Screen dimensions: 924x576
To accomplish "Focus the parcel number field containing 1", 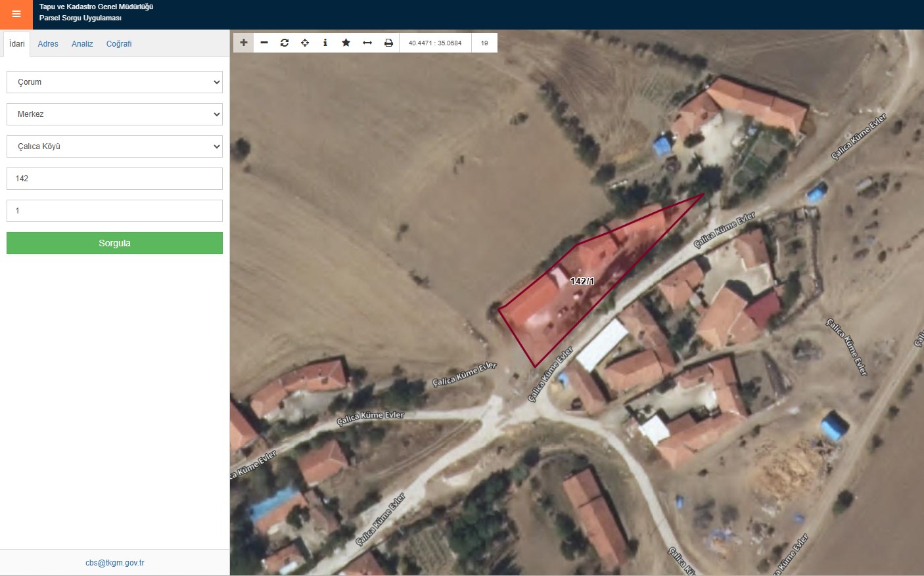I will pos(114,211).
